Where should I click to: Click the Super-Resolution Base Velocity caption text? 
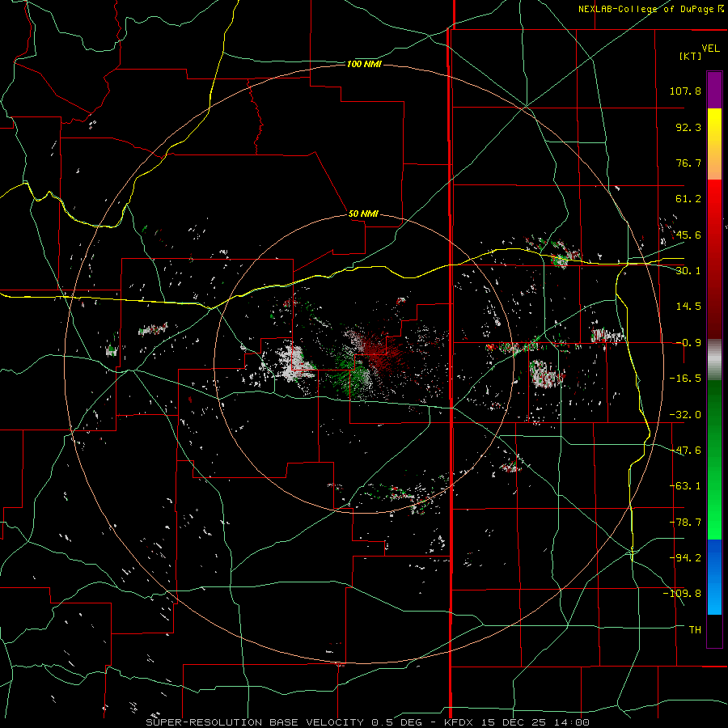[368, 722]
